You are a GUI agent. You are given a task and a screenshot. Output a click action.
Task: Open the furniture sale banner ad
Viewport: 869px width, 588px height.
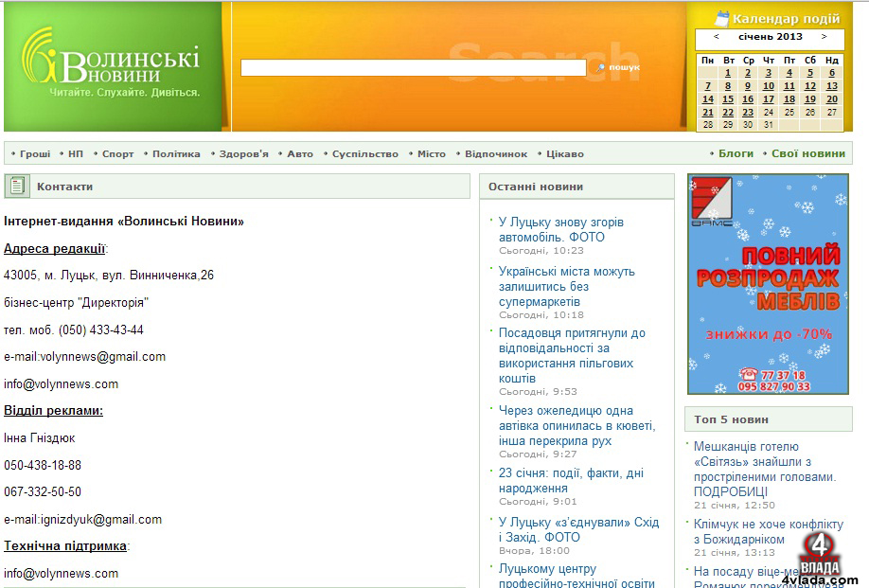tap(768, 284)
